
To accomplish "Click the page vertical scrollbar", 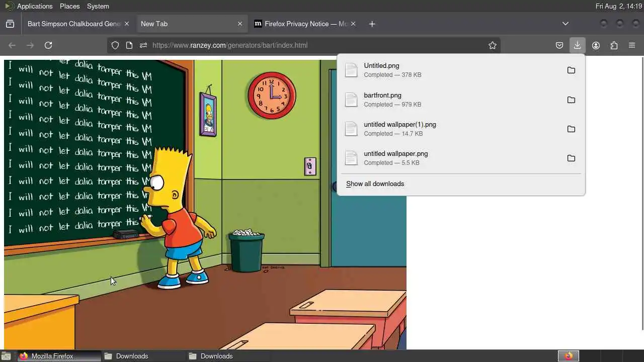I will pos(642,193).
